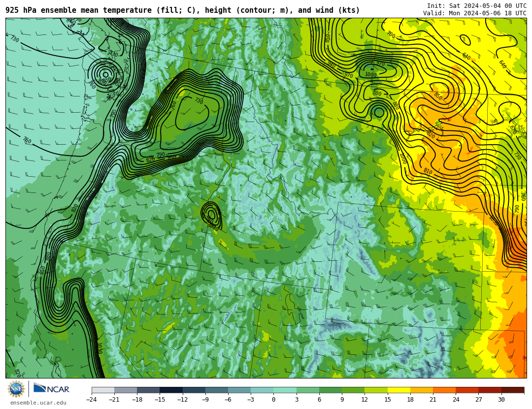The height and width of the screenshot is (409, 532).
Task: Pick the dark brown swatch above 30
Action: tap(513, 390)
